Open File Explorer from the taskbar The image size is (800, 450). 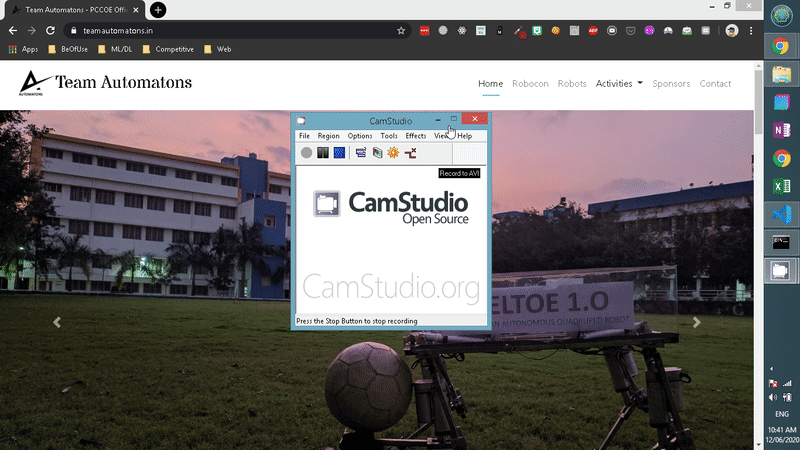click(x=781, y=74)
